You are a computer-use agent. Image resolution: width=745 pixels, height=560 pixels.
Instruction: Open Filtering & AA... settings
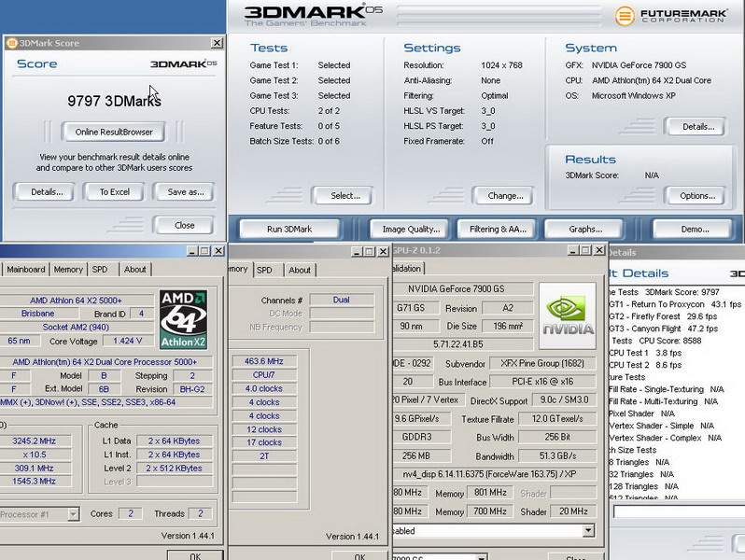(x=498, y=229)
